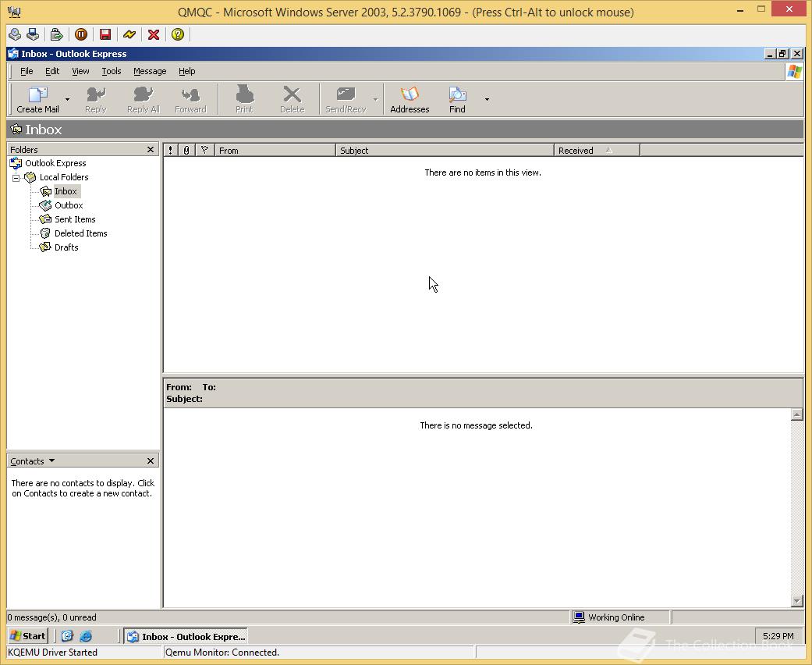Sort by Attachment paperclip column
Screen dimensions: 812x665
pyautogui.click(x=186, y=151)
